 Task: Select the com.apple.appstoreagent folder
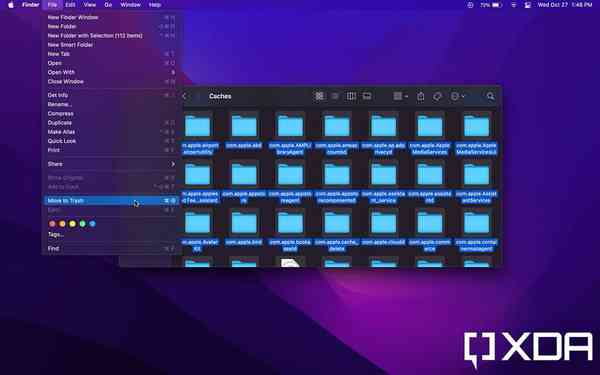click(x=290, y=181)
